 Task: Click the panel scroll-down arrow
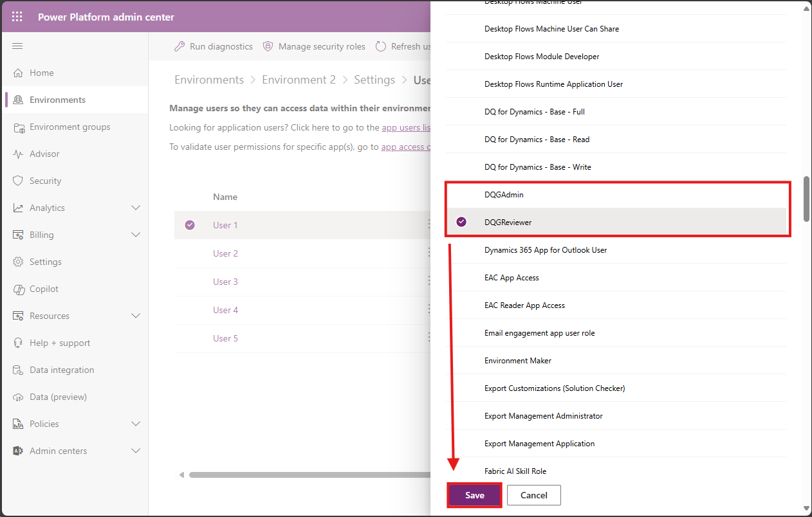pos(806,508)
